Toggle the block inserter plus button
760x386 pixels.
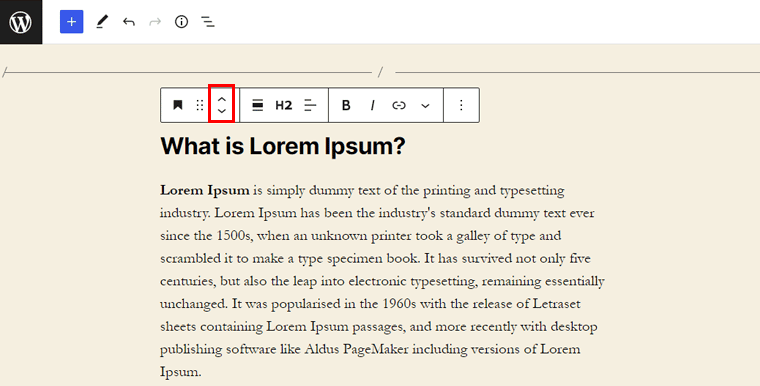pos(72,22)
